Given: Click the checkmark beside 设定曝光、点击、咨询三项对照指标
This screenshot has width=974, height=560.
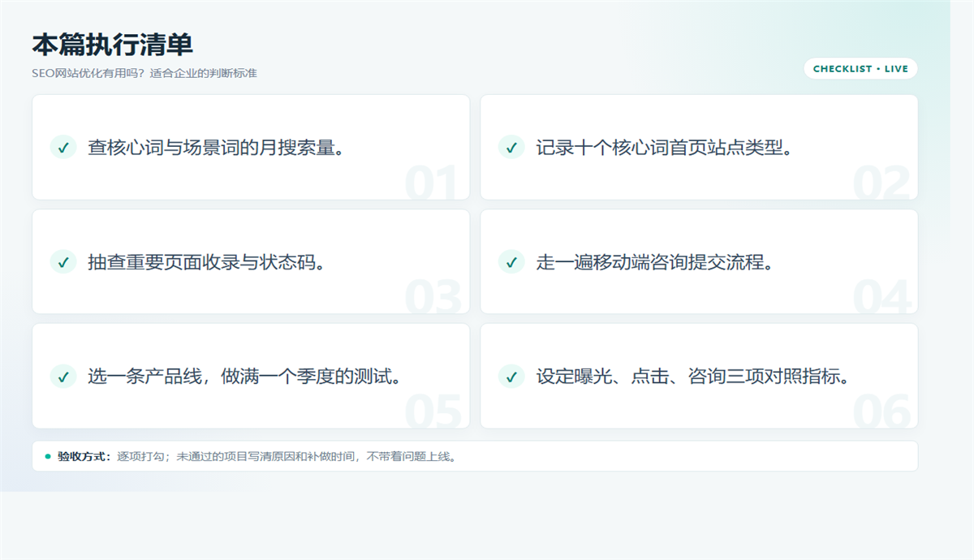Looking at the screenshot, I should point(511,376).
